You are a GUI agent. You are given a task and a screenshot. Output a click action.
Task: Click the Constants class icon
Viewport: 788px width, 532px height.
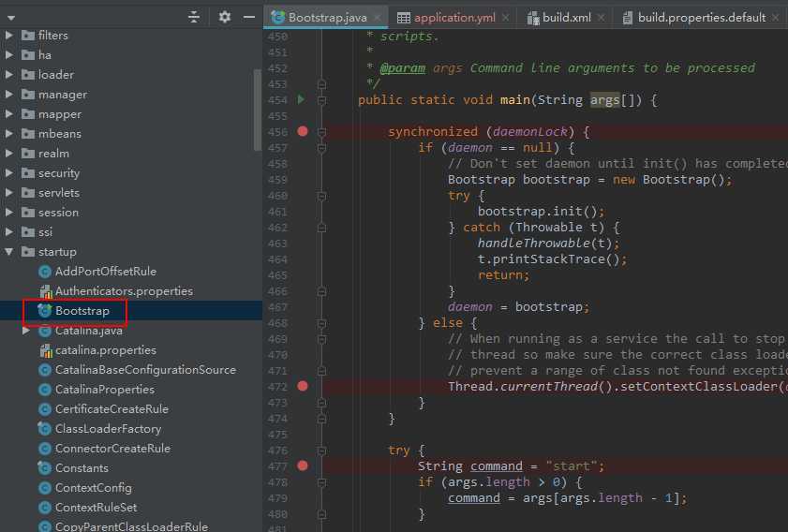point(45,468)
